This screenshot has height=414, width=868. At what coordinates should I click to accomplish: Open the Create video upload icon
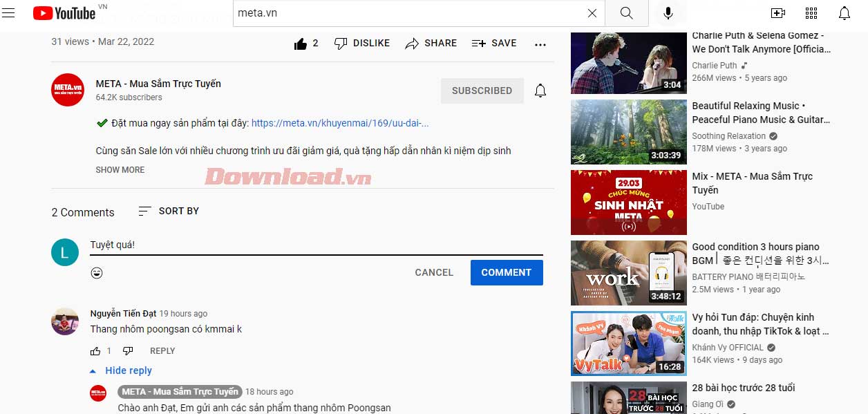pyautogui.click(x=777, y=12)
